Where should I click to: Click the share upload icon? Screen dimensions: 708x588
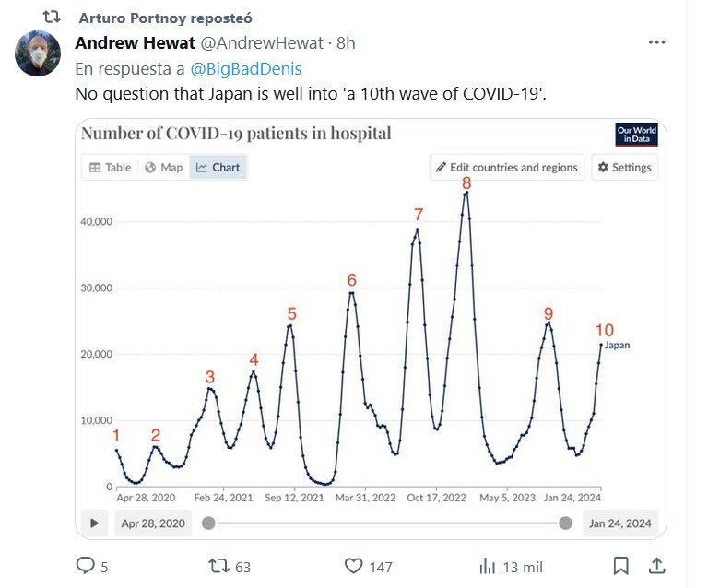tap(657, 565)
